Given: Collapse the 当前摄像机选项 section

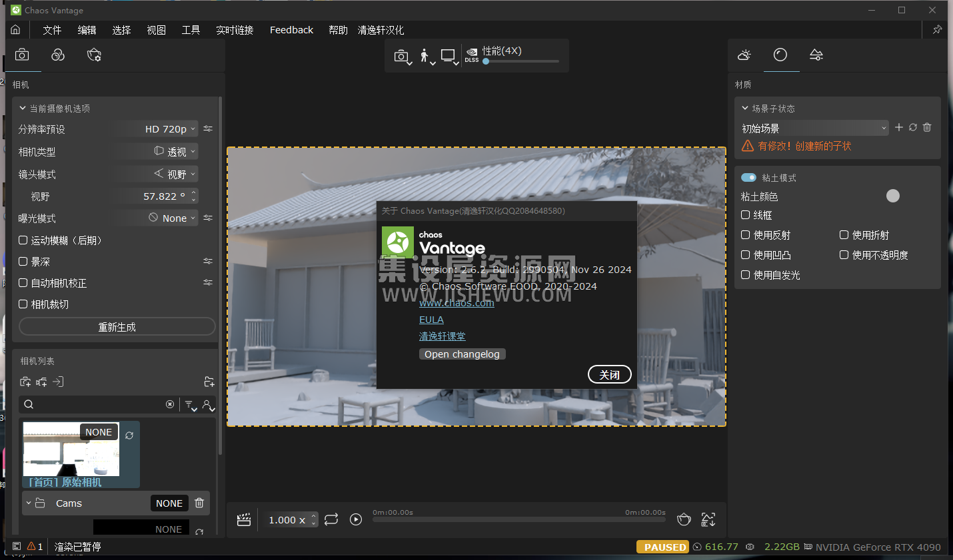Looking at the screenshot, I should pyautogui.click(x=23, y=108).
